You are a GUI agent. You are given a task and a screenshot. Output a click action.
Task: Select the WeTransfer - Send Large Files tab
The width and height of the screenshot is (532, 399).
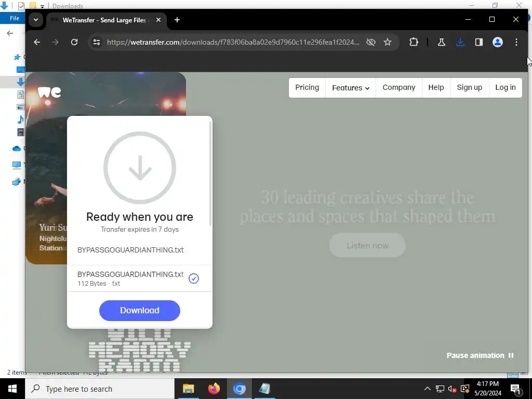(106, 20)
